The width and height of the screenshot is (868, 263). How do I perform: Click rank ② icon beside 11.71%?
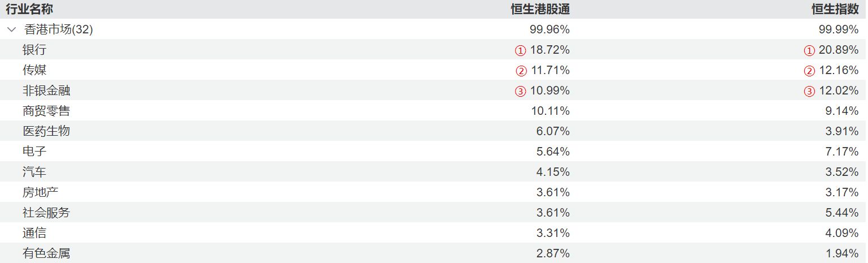520,71
